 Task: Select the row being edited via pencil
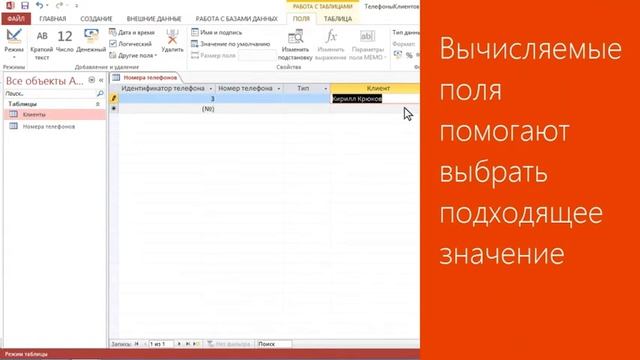coord(114,98)
